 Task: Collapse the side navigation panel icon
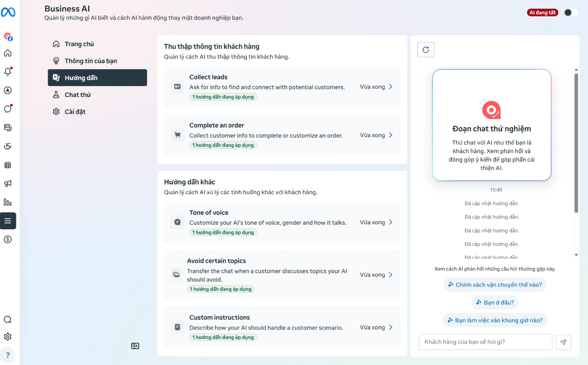click(x=135, y=346)
